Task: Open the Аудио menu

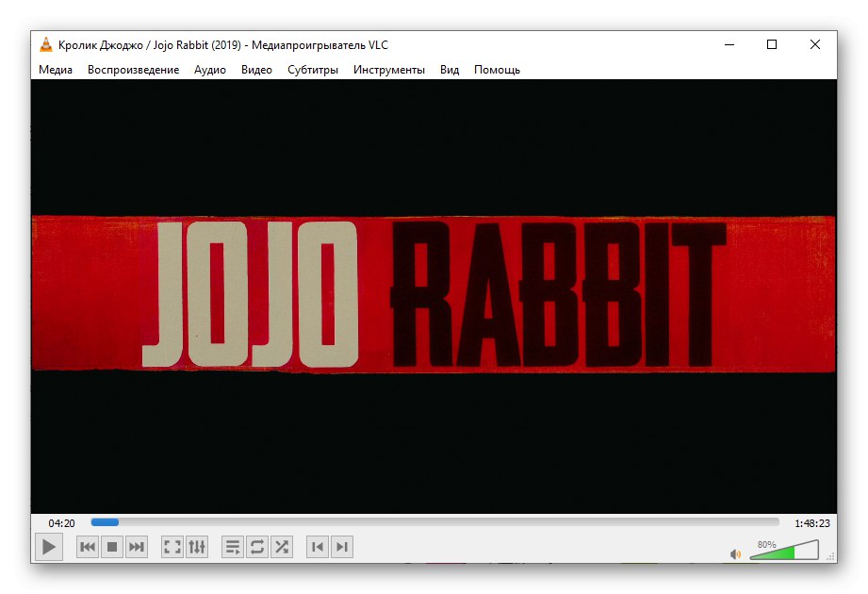Action: (210, 70)
